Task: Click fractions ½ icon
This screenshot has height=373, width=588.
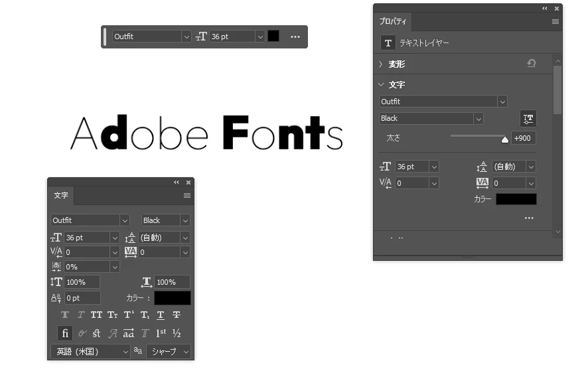Action: pyautogui.click(x=177, y=333)
